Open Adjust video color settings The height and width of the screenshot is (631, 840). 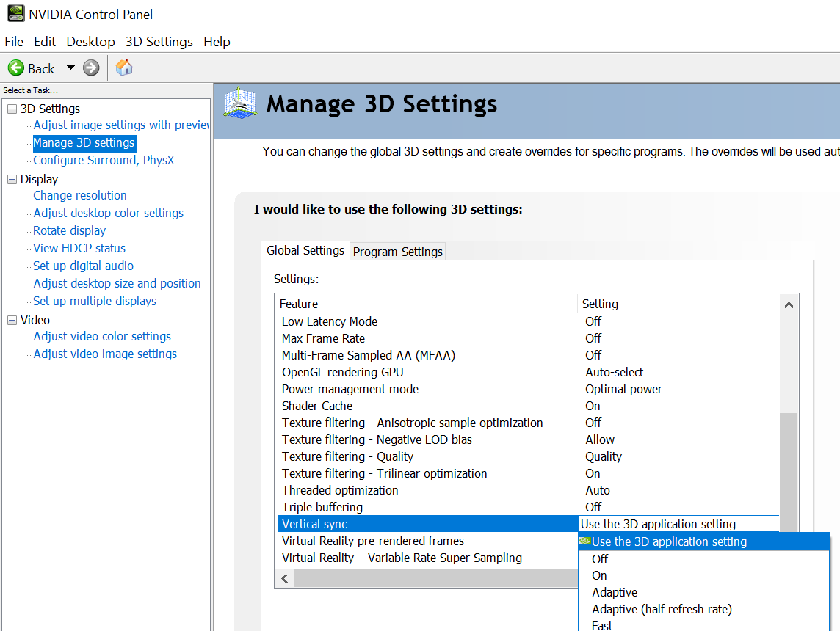click(x=102, y=336)
